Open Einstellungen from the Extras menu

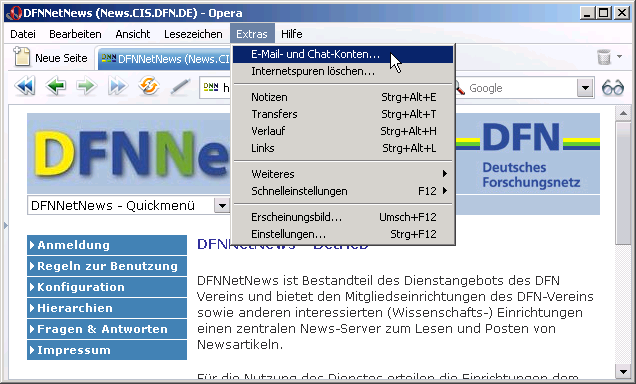[x=343, y=234]
